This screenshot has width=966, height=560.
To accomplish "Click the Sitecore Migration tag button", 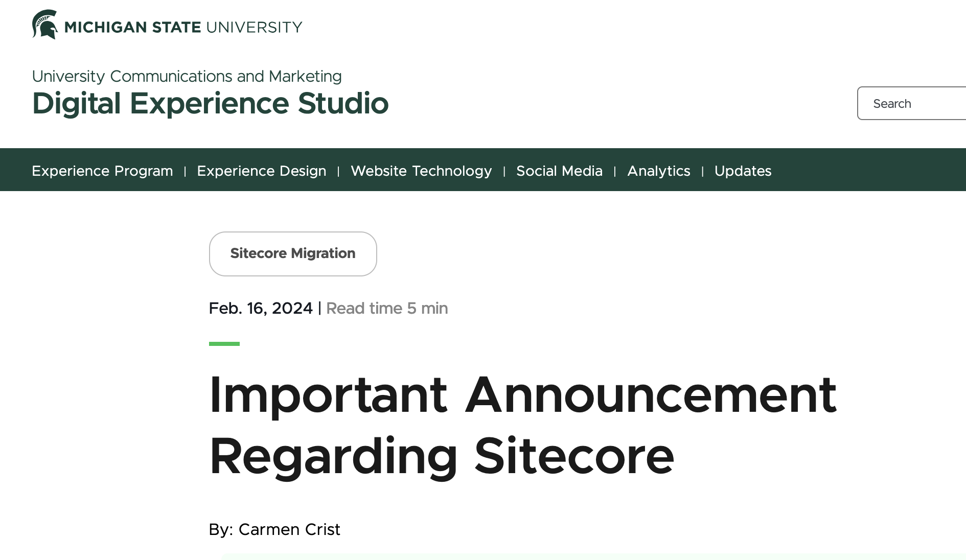I will pyautogui.click(x=293, y=253).
